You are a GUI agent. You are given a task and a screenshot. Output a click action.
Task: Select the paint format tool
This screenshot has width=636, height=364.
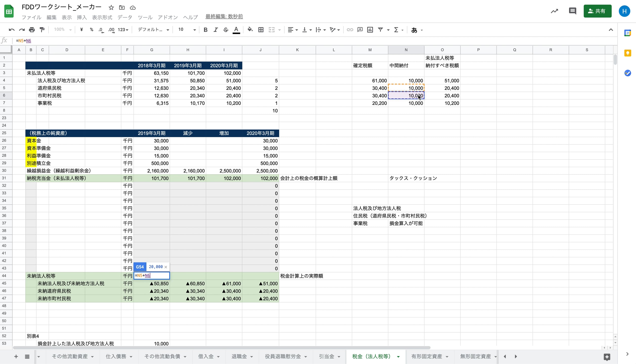42,30
